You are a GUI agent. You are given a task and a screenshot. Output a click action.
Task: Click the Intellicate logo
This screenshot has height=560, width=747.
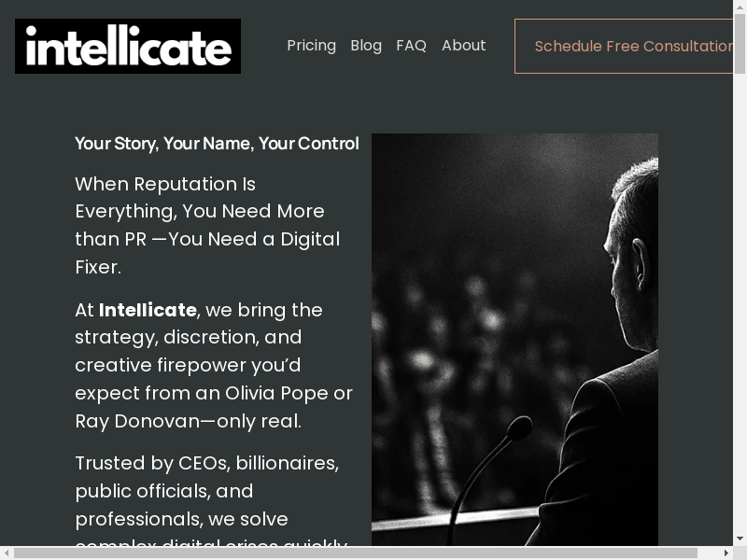(x=128, y=46)
